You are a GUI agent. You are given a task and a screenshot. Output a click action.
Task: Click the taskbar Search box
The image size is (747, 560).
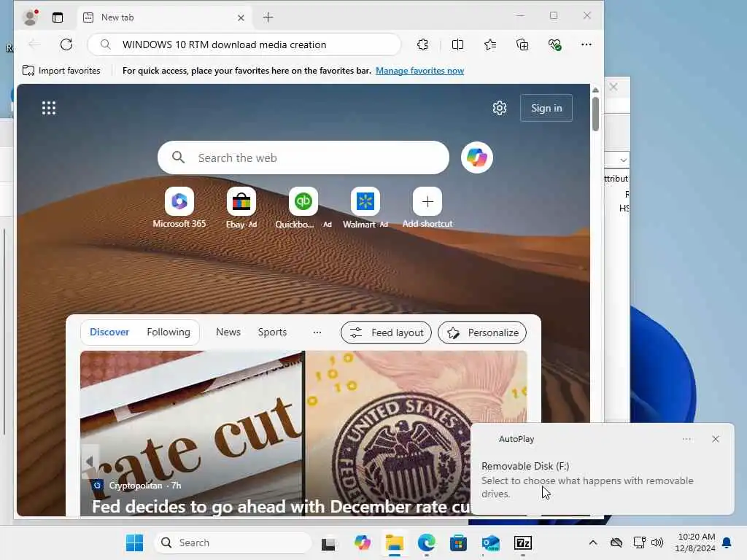tap(233, 542)
